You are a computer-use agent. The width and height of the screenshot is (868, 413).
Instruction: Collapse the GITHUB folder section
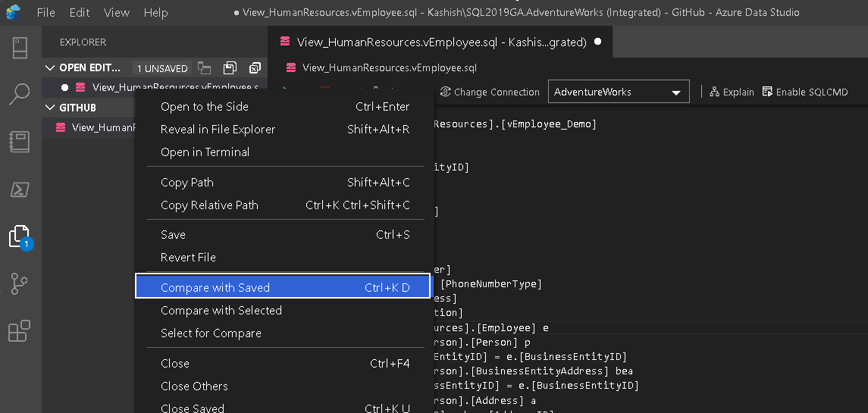51,108
